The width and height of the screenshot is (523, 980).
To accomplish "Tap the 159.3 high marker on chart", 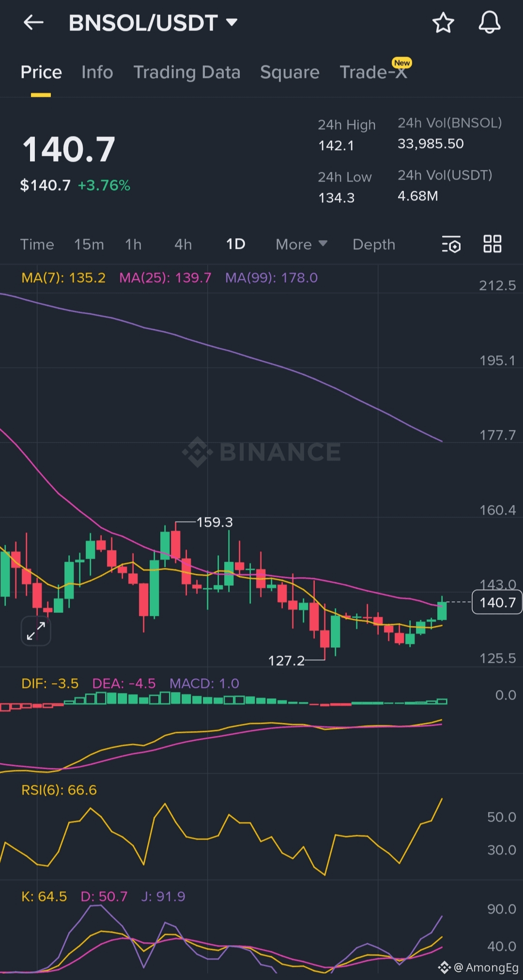I will pos(215,522).
